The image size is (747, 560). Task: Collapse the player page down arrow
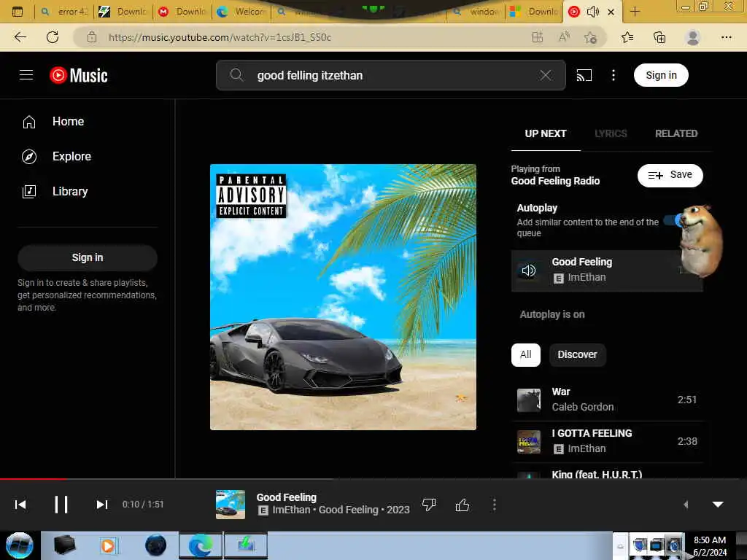(x=718, y=505)
